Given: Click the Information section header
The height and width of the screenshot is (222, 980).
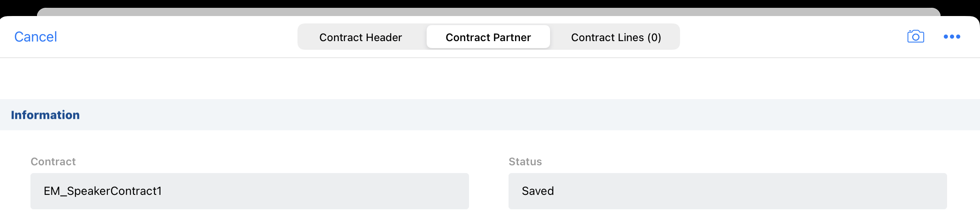Looking at the screenshot, I should [45, 115].
